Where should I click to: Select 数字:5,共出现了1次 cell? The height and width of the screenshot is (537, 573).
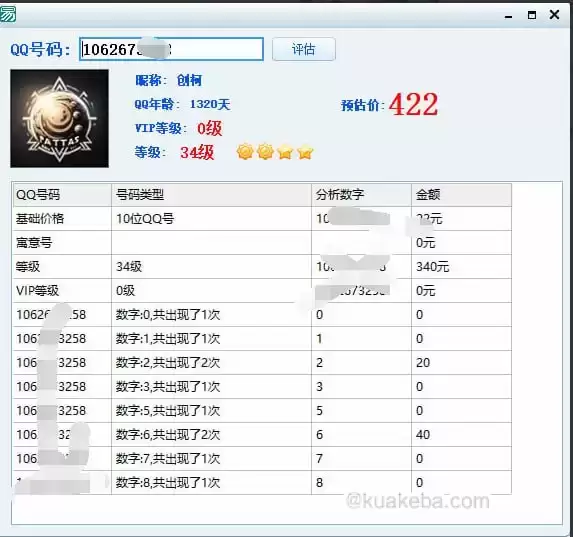[x=211, y=411]
